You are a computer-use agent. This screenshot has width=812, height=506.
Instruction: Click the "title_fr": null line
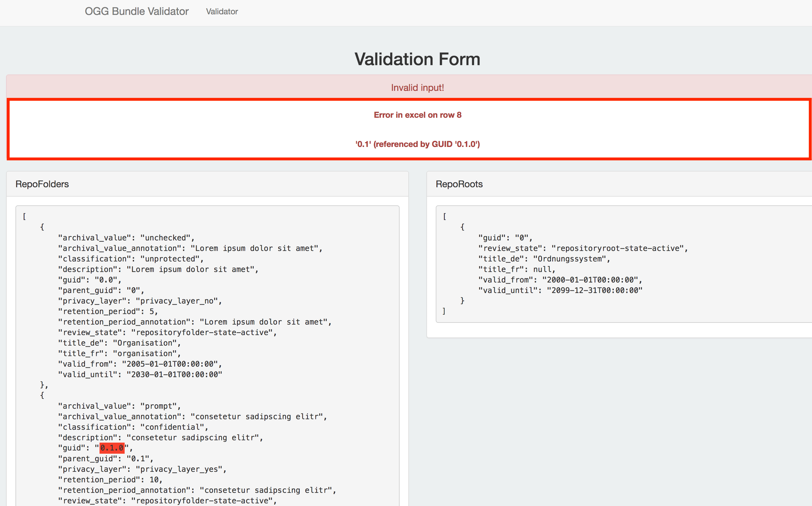click(x=517, y=269)
